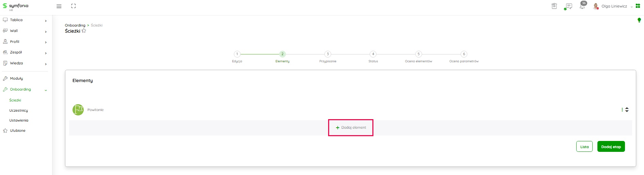Click the green apps grid icon
Viewport: 644px width, 175px height.
(638, 6)
